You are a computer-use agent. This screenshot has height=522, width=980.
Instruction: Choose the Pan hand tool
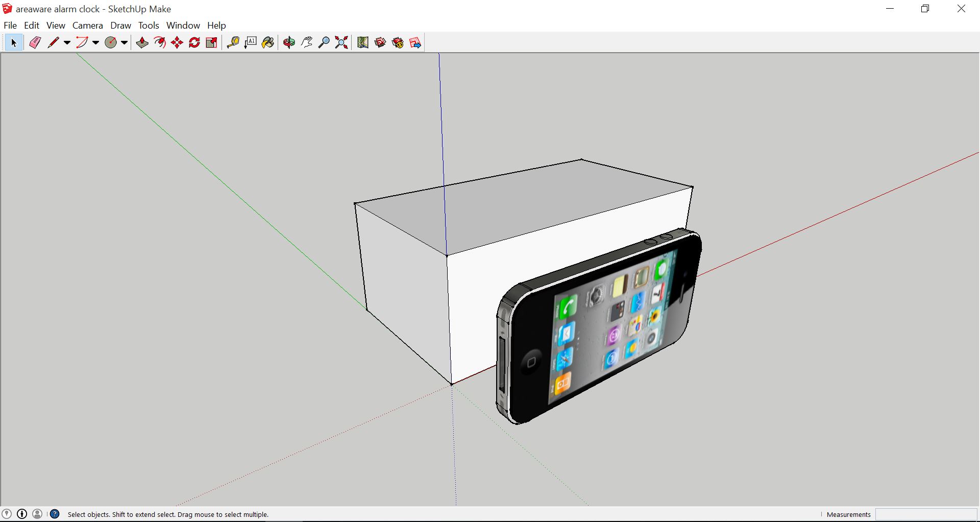[x=307, y=43]
